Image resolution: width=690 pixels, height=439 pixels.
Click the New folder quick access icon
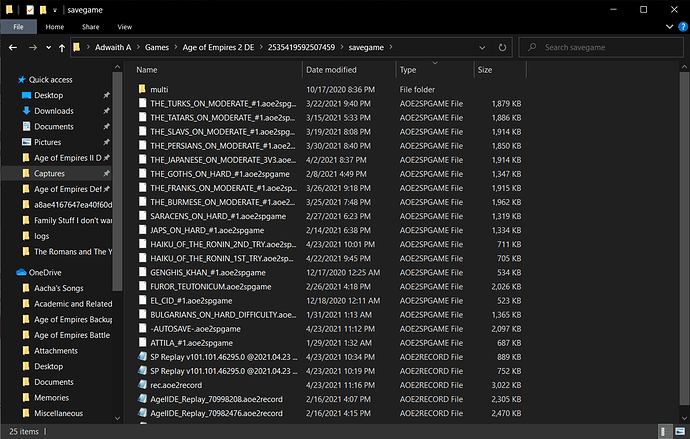[43, 10]
